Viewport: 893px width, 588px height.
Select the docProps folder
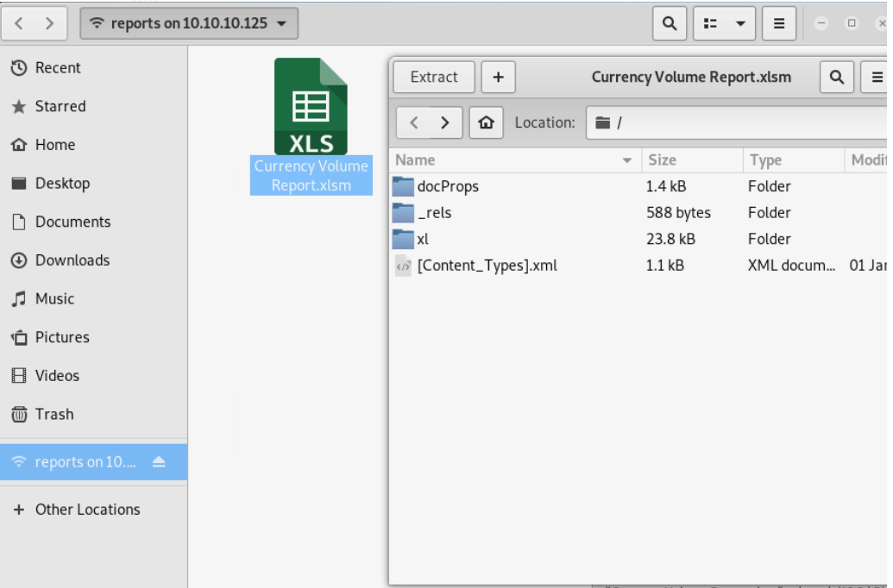tap(447, 186)
